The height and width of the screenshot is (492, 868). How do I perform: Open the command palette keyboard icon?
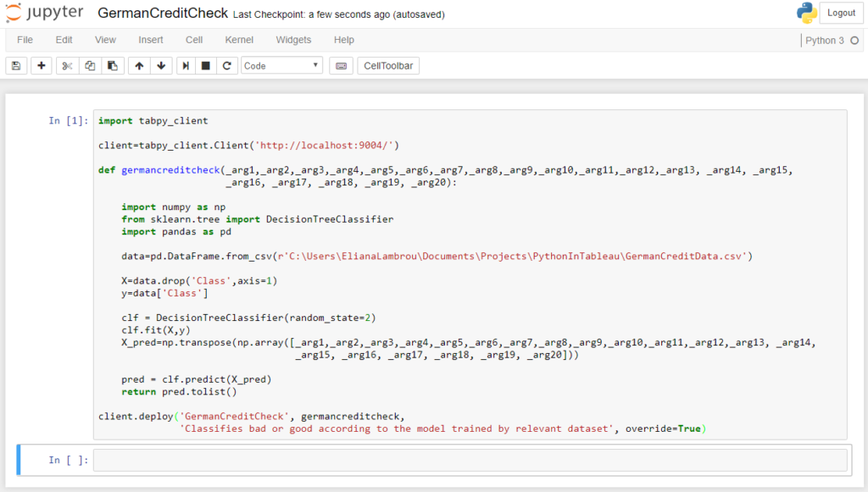coord(341,66)
